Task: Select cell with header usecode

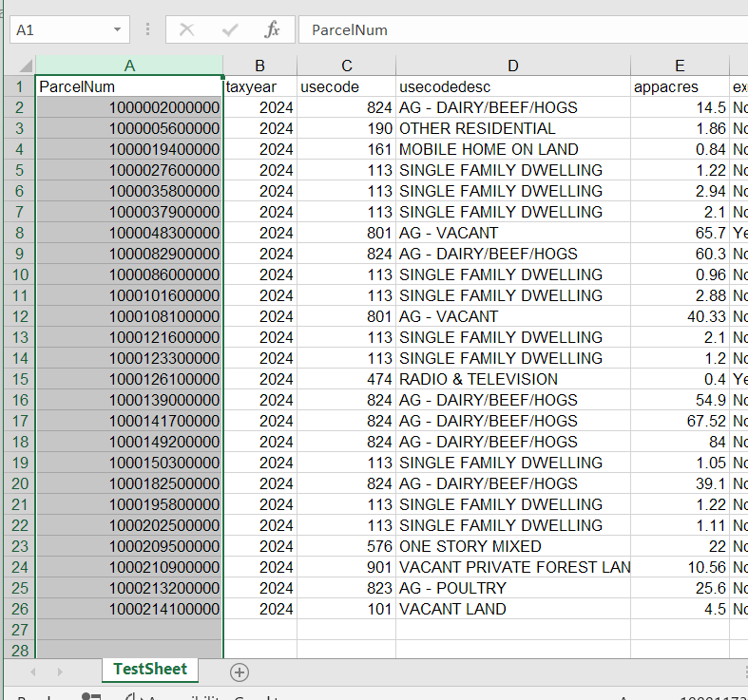Action: tap(346, 86)
